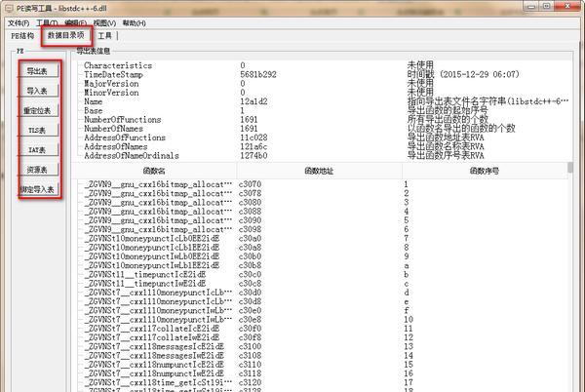Sort by the 函数名 column header
The width and height of the screenshot is (585, 392).
point(154,172)
